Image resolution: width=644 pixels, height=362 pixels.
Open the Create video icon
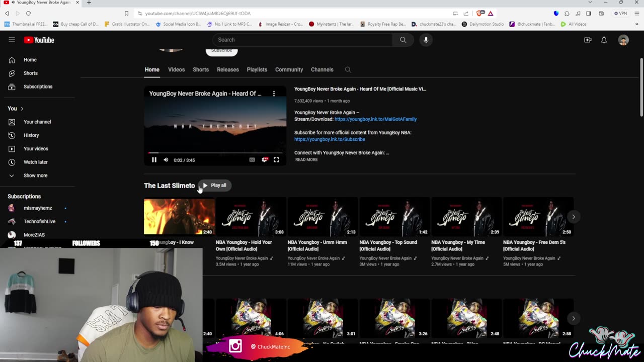(588, 40)
